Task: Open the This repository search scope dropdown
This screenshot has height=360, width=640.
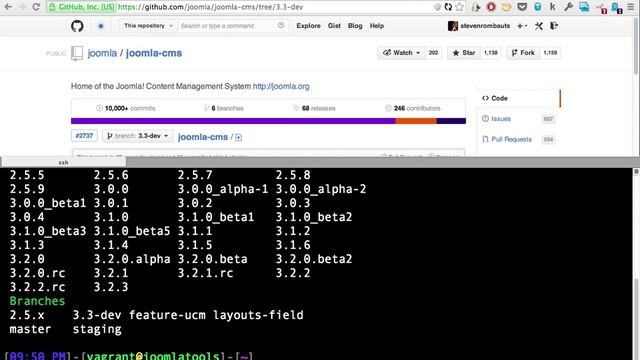Action: click(148, 26)
